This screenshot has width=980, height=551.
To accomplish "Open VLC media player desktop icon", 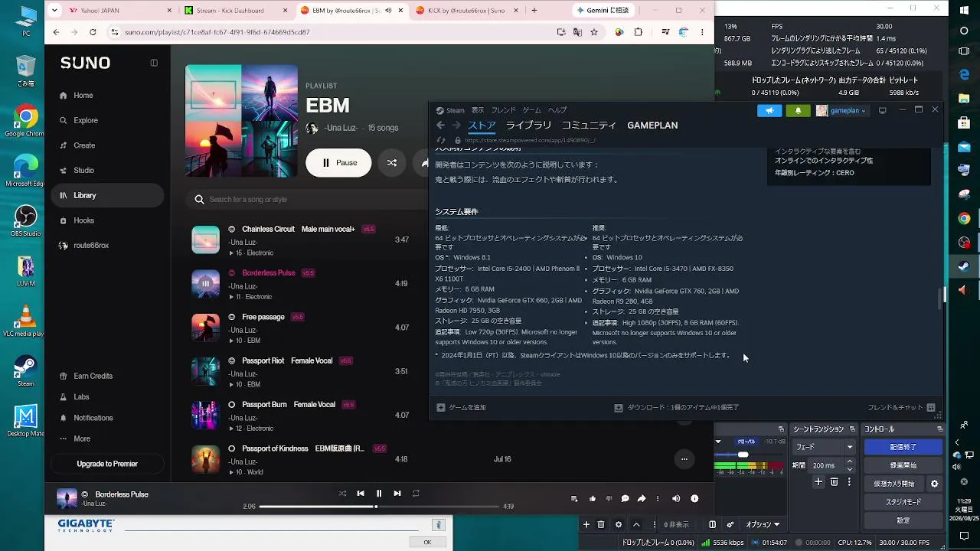I will pos(26,321).
